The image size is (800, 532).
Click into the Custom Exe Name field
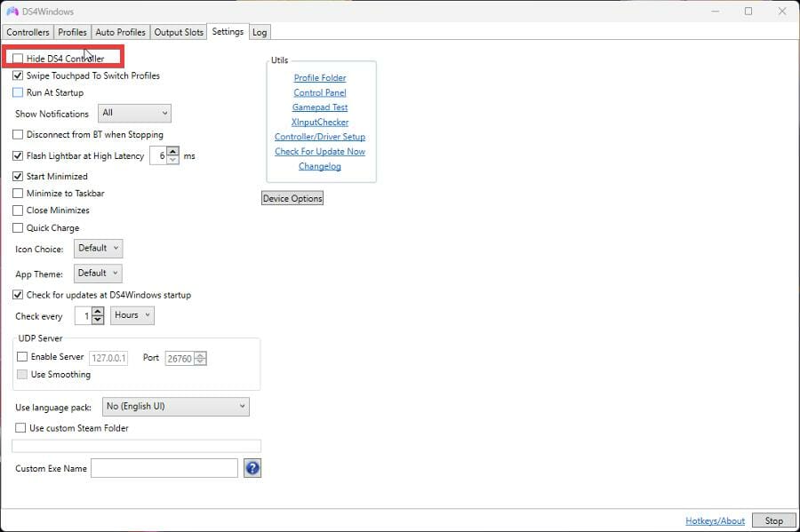tap(164, 468)
